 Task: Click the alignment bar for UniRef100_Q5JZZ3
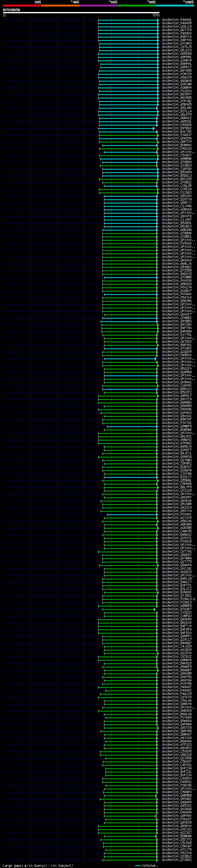[x=129, y=50]
